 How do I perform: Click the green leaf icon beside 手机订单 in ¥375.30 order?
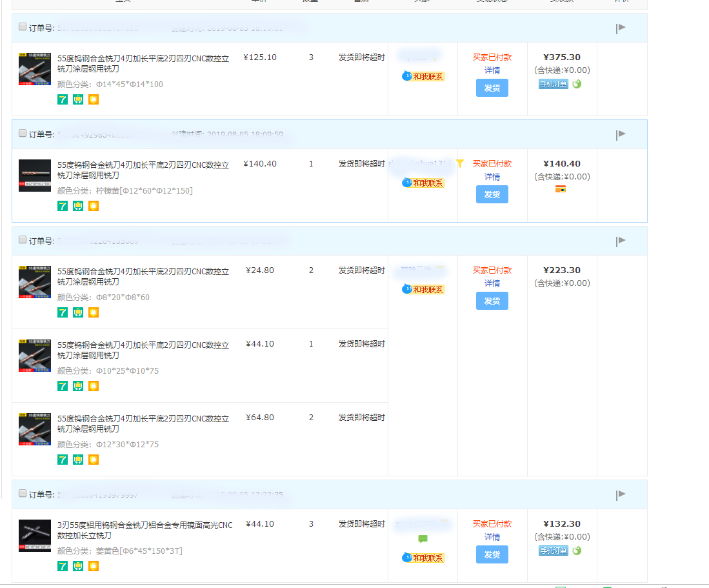[577, 84]
